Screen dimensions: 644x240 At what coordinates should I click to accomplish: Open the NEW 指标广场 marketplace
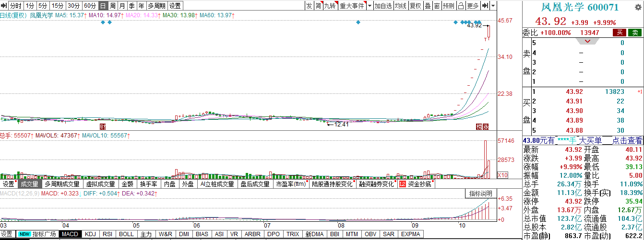tap(37, 234)
